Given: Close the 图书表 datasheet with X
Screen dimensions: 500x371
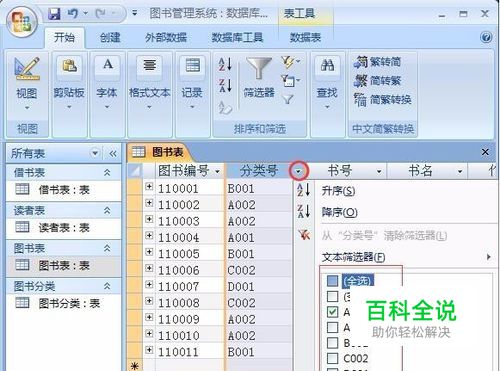Looking at the screenshot, I should [485, 152].
